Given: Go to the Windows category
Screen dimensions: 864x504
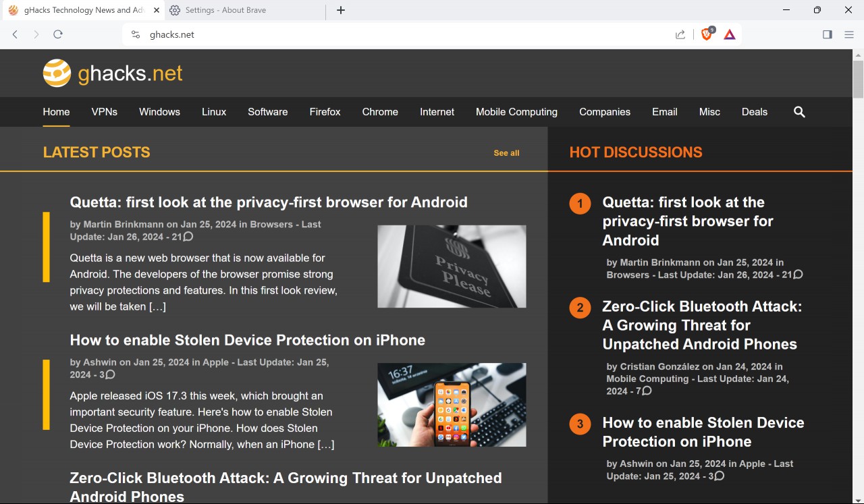Looking at the screenshot, I should click(159, 112).
